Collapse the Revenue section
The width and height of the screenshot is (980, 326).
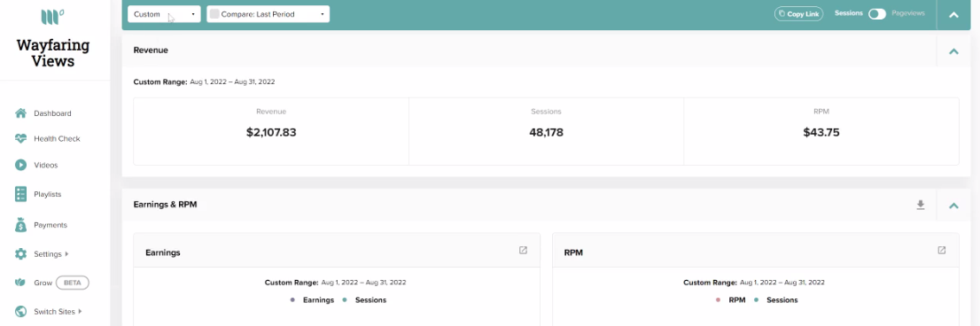coord(953,51)
